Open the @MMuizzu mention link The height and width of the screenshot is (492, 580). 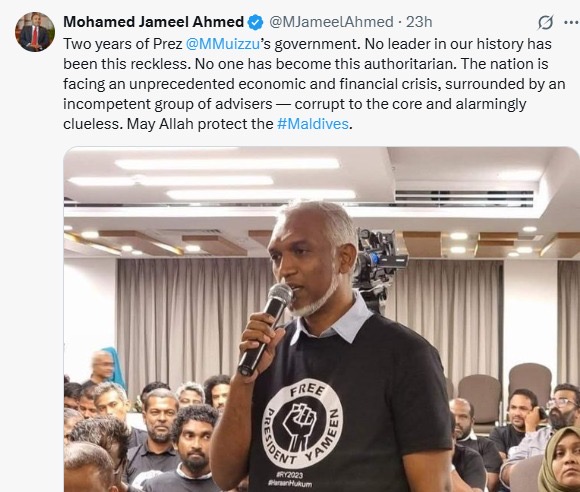click(x=223, y=44)
